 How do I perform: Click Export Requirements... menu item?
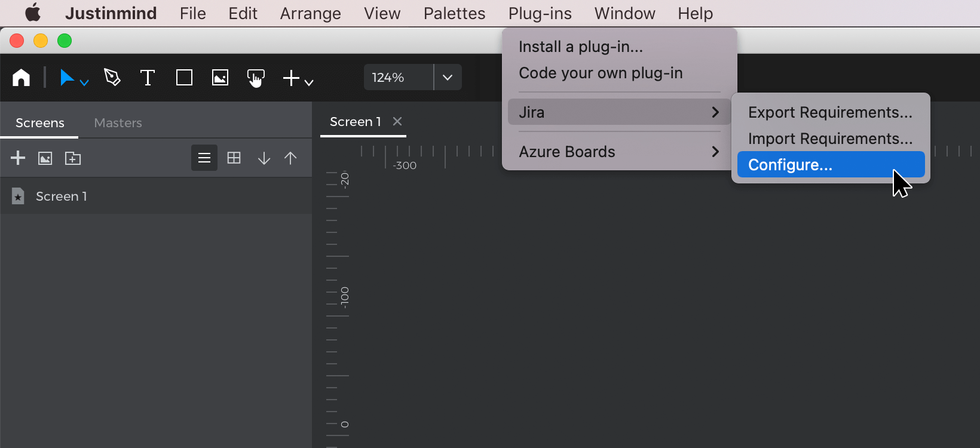click(830, 112)
